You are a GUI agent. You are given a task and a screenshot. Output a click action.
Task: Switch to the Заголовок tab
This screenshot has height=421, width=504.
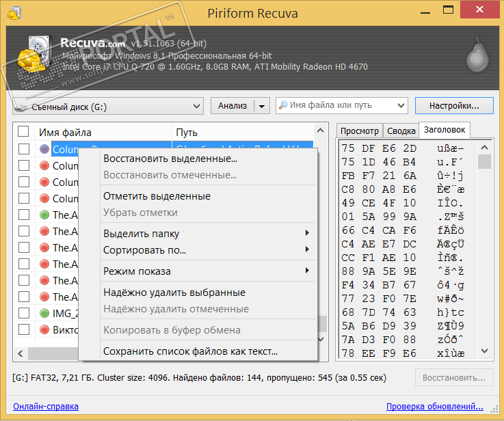pyautogui.click(x=445, y=130)
